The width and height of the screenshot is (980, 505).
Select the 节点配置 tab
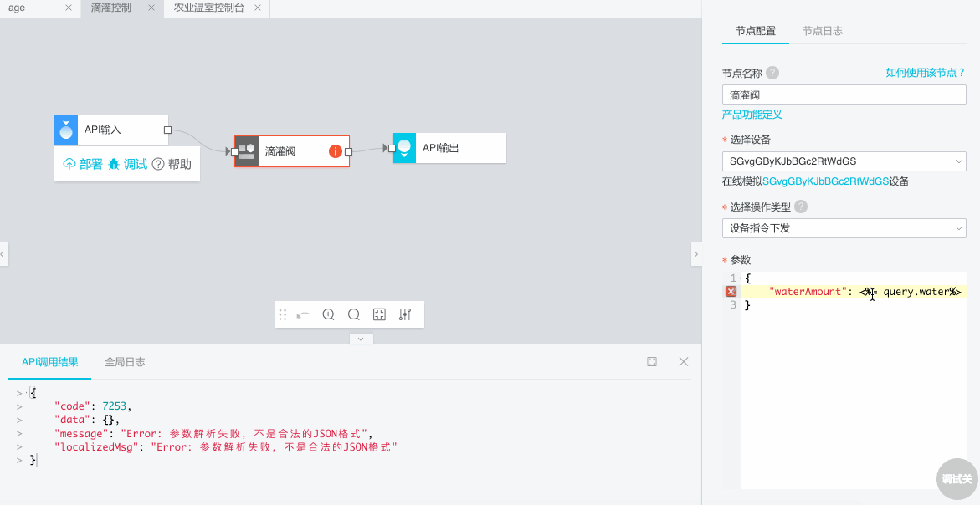(x=756, y=31)
